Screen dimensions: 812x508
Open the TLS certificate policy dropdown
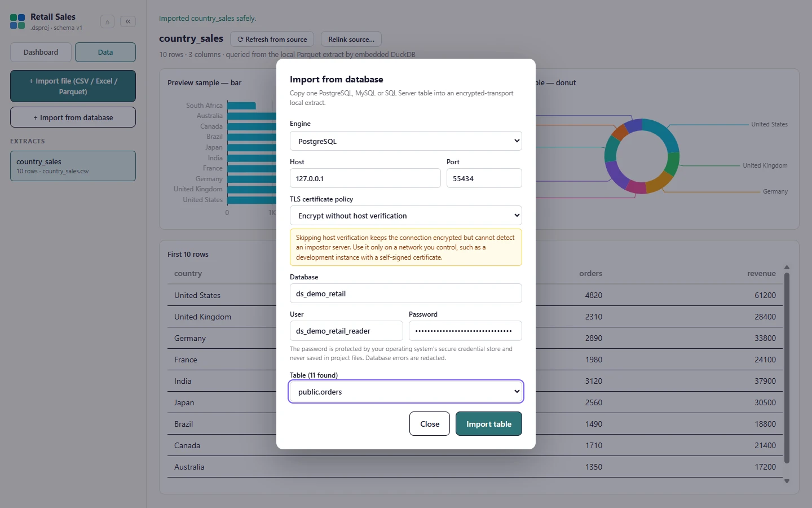tap(406, 216)
